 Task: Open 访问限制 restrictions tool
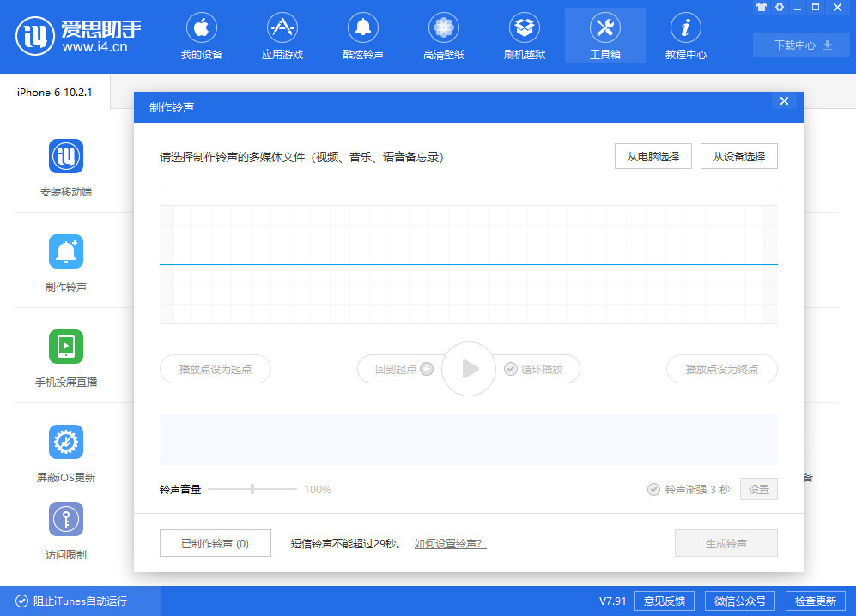pos(66,530)
